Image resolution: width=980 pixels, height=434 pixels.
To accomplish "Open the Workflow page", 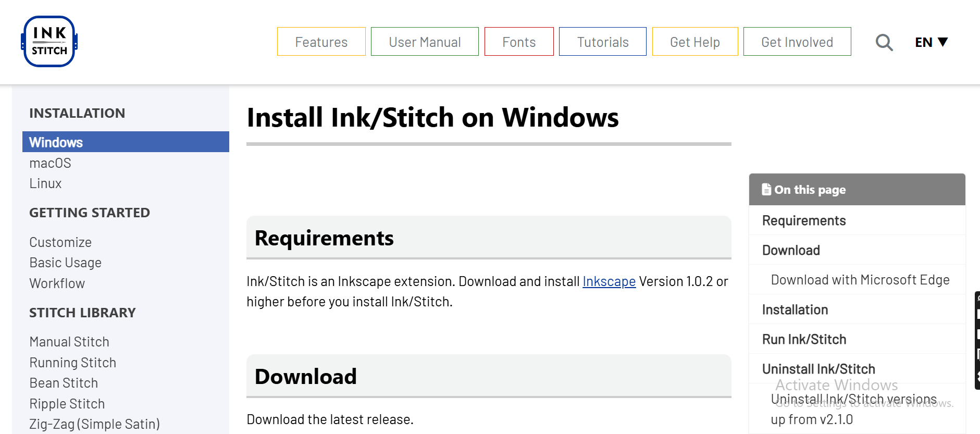I will [57, 283].
